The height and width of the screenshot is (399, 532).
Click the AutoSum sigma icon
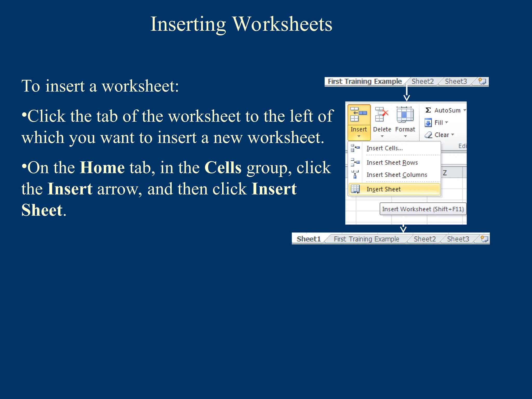point(428,110)
